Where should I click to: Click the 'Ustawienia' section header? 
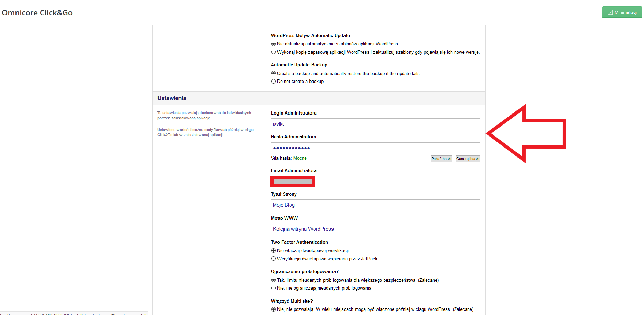tap(172, 98)
